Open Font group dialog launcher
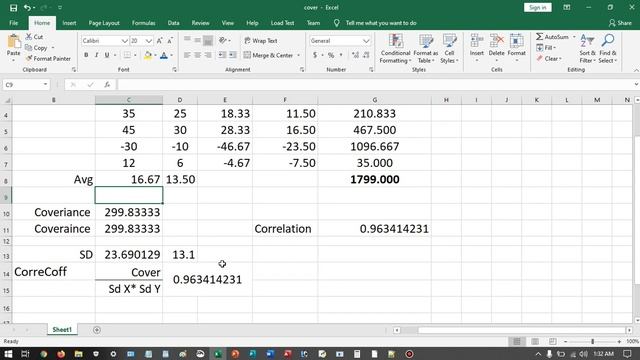 click(x=174, y=70)
